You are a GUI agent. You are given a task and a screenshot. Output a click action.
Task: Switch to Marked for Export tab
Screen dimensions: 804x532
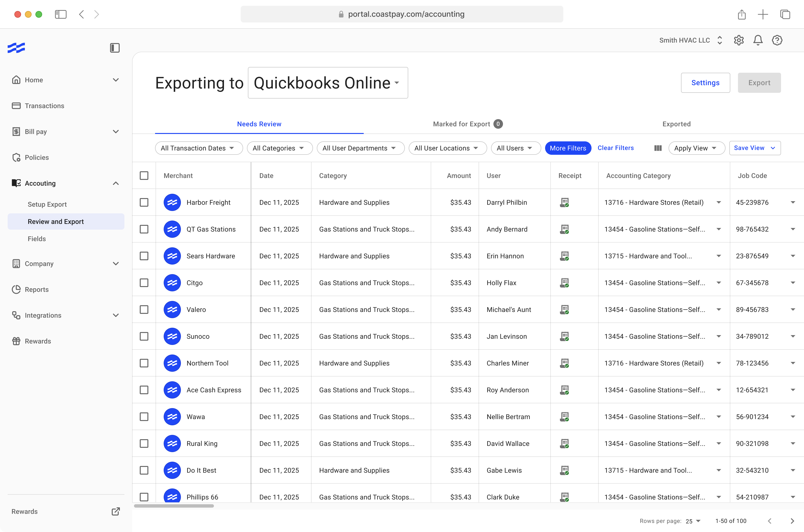[x=468, y=124]
